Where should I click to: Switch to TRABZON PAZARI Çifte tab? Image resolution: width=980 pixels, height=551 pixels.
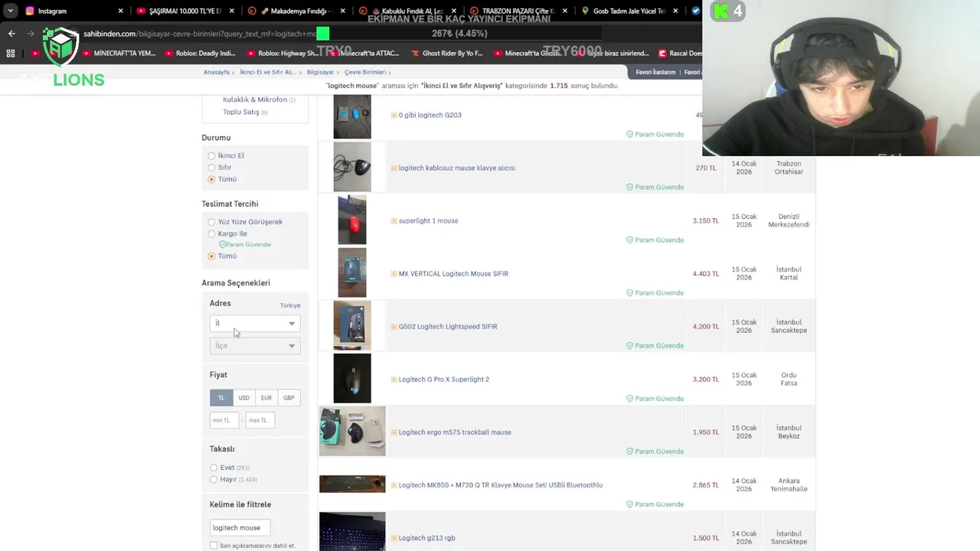click(x=517, y=11)
